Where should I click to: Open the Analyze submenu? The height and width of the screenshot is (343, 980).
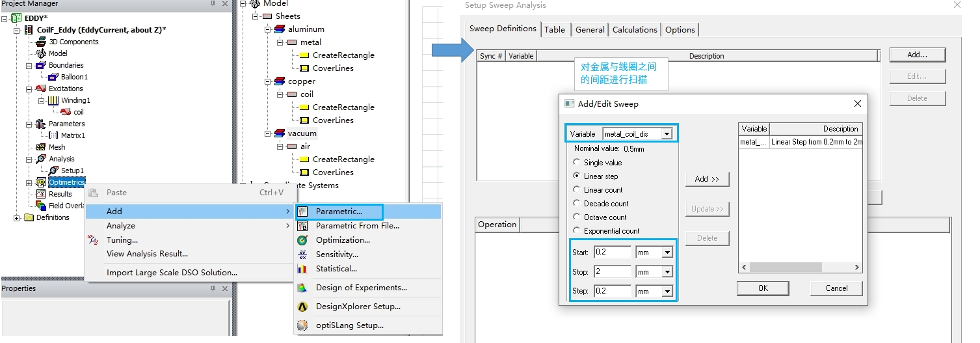pos(189,226)
